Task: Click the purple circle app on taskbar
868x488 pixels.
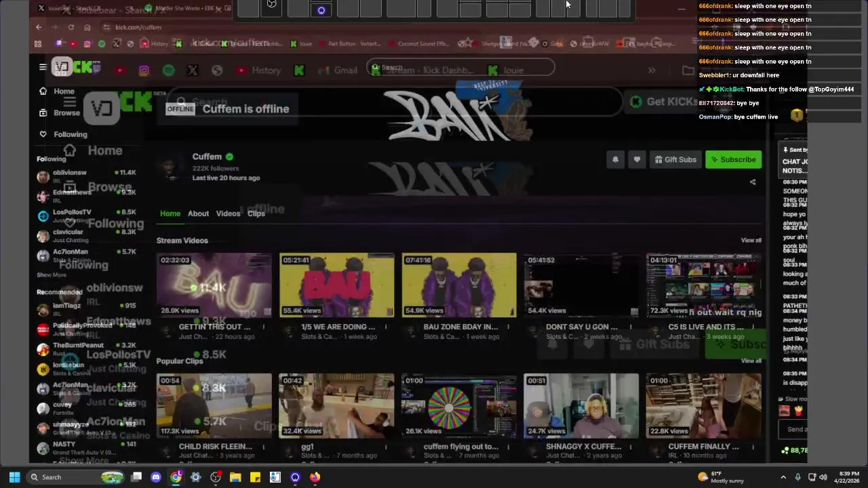Action: 295,477
